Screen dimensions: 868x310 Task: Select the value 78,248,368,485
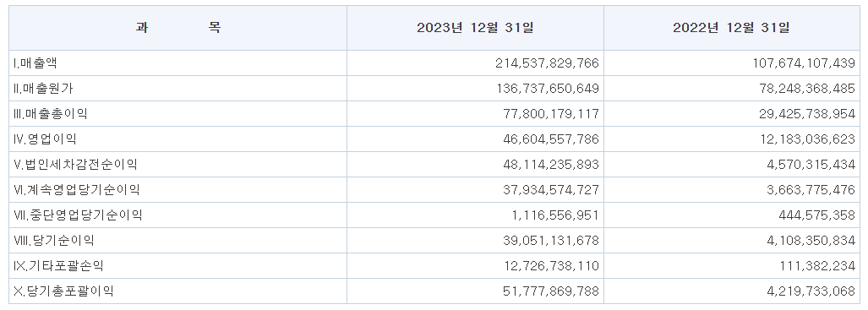coord(807,89)
